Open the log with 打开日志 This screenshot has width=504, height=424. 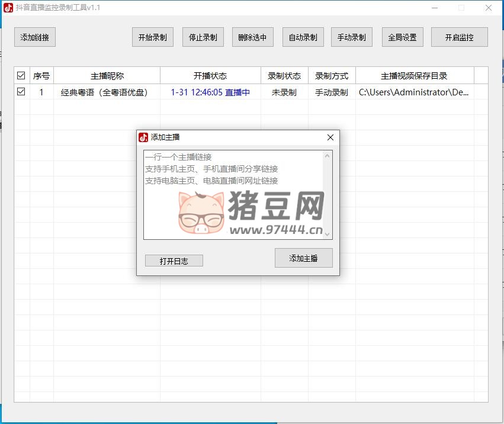174,261
